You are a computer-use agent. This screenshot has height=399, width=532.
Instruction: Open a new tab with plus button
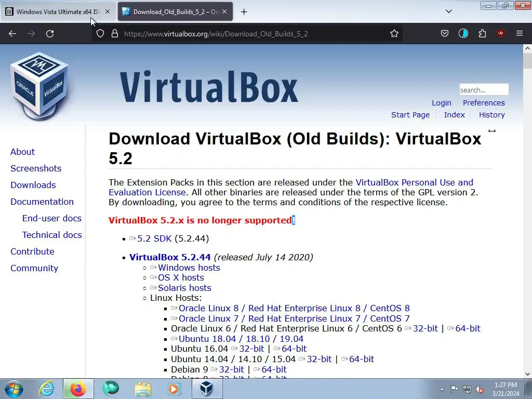pos(244,12)
